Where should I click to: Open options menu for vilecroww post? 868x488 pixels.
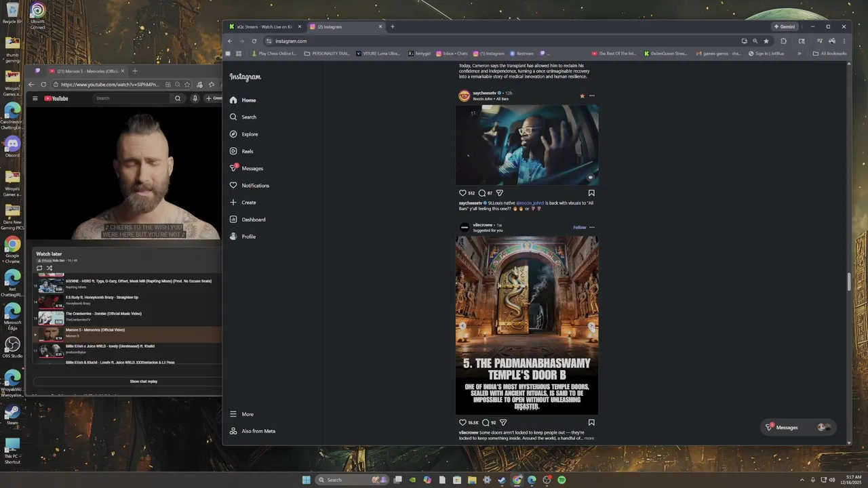592,227
